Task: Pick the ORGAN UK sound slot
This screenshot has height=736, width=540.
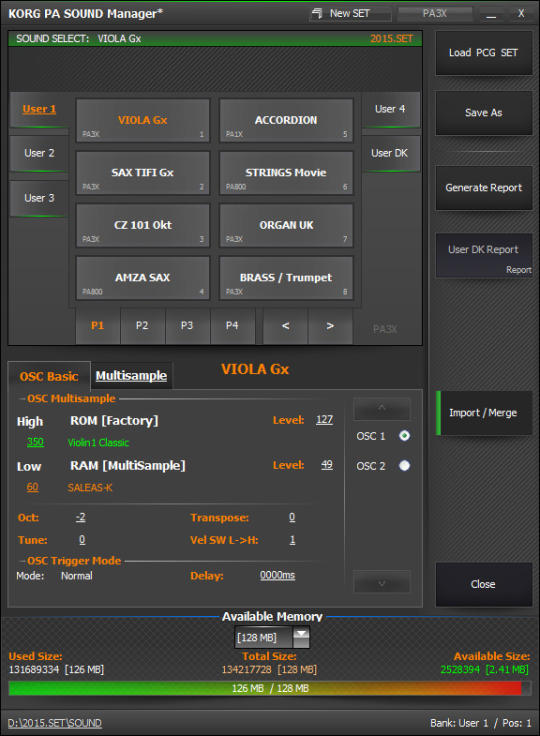Action: tap(286, 226)
